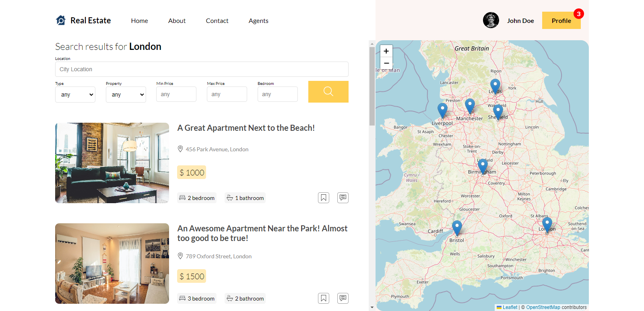Save the 789 Oxford Street listing bookmark
The height and width of the screenshot is (311, 644).
click(324, 298)
